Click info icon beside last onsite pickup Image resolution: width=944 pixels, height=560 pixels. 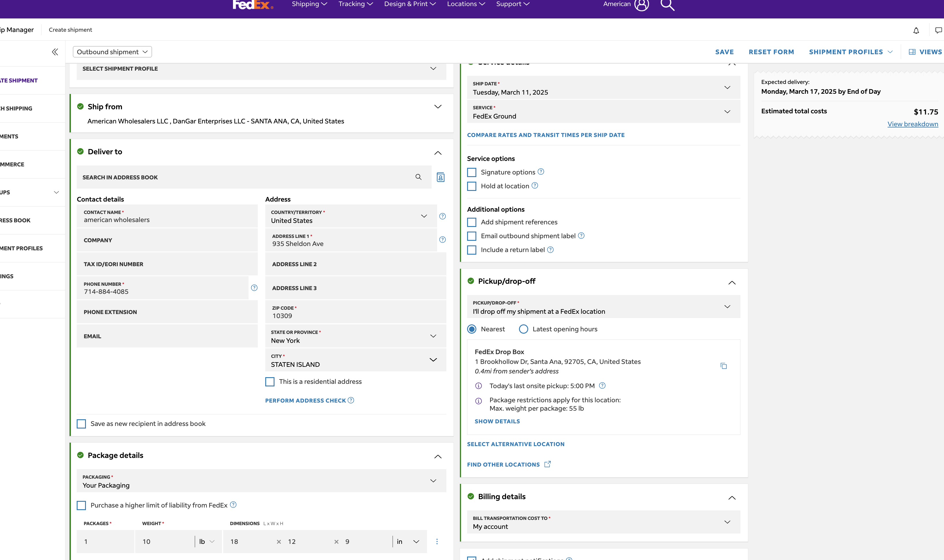pos(478,386)
